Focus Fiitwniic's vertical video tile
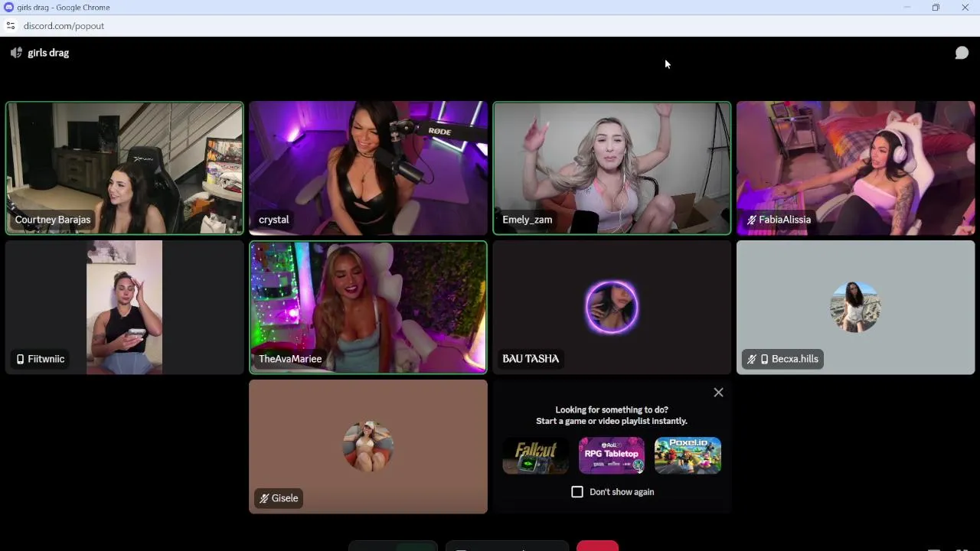This screenshot has height=551, width=980. [x=124, y=307]
